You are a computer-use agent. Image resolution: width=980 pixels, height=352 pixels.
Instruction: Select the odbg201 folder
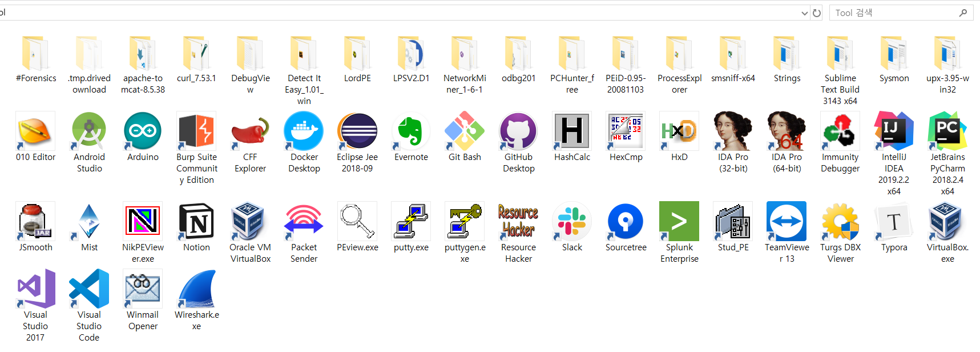(x=518, y=53)
